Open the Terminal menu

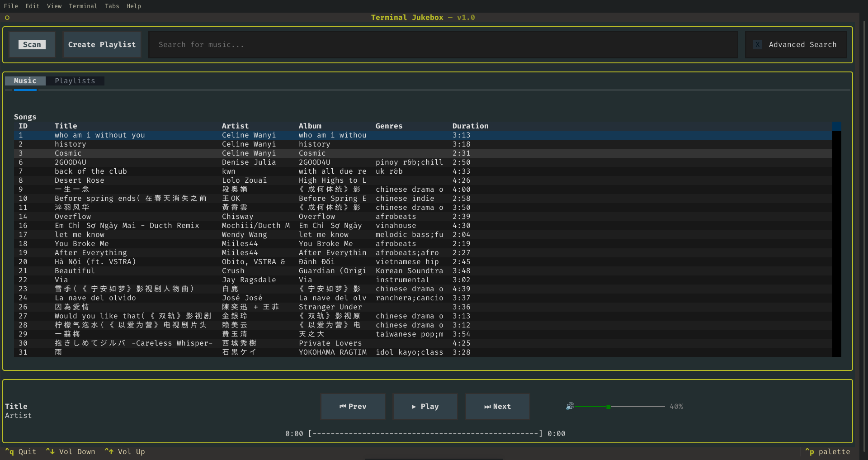coord(83,6)
